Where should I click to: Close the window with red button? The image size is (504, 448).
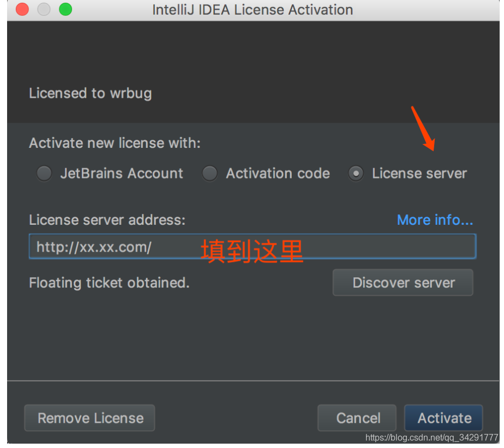(x=22, y=9)
